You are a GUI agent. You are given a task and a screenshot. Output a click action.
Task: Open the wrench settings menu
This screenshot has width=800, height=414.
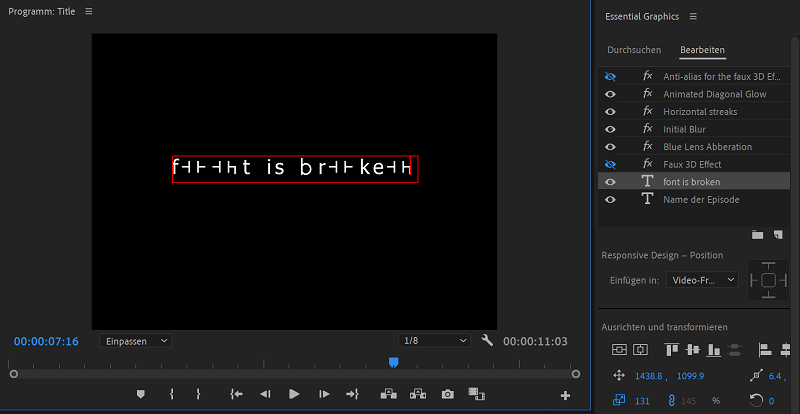[x=487, y=341]
